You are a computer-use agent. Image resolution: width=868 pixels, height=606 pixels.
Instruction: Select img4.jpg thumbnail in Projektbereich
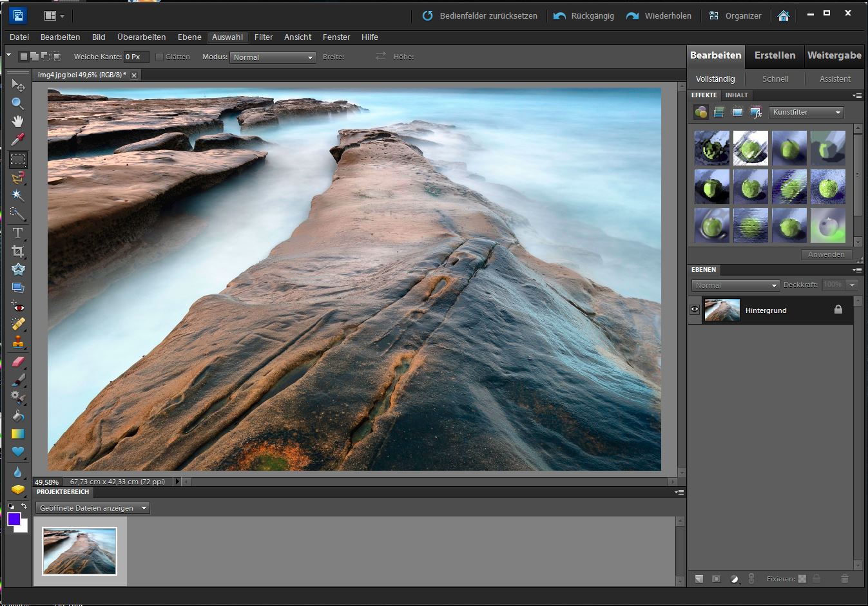pos(79,551)
